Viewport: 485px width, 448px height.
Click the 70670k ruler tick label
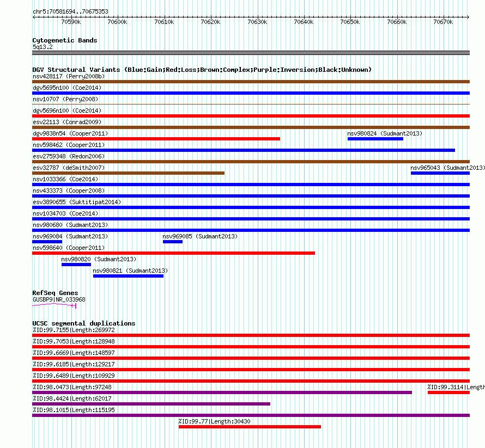pyautogui.click(x=443, y=22)
